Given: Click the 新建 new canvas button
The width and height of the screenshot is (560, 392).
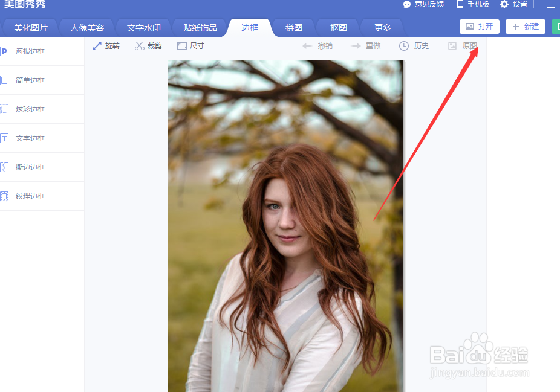Looking at the screenshot, I should [x=526, y=27].
